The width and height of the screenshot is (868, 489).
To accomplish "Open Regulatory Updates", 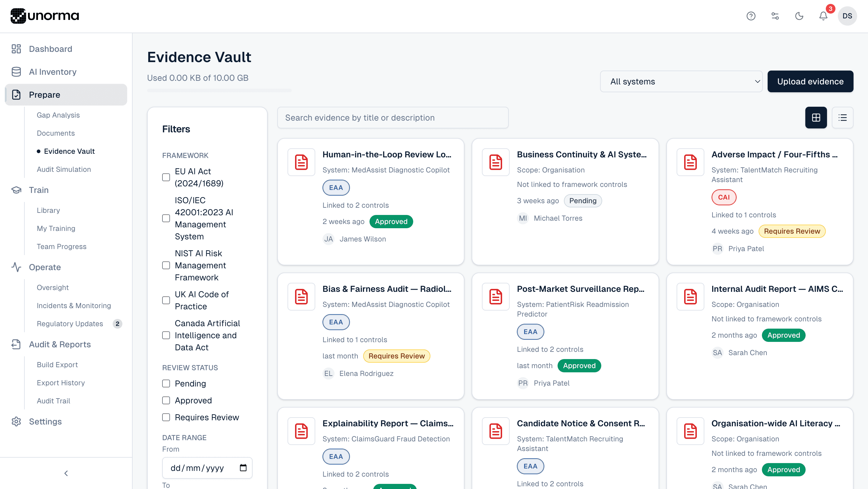I will 70,324.
